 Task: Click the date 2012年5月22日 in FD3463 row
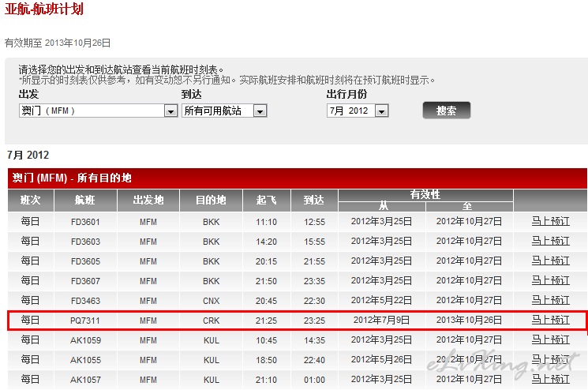click(381, 300)
